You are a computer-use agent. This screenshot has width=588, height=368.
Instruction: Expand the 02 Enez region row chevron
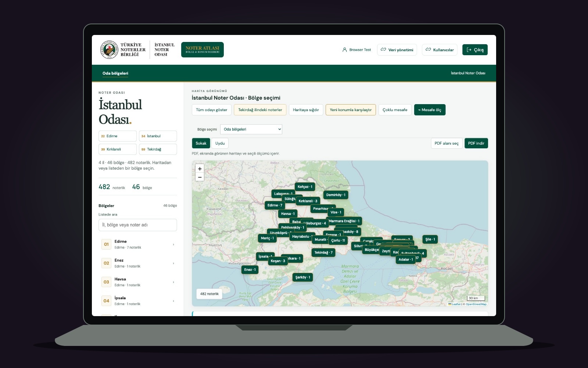coord(173,263)
